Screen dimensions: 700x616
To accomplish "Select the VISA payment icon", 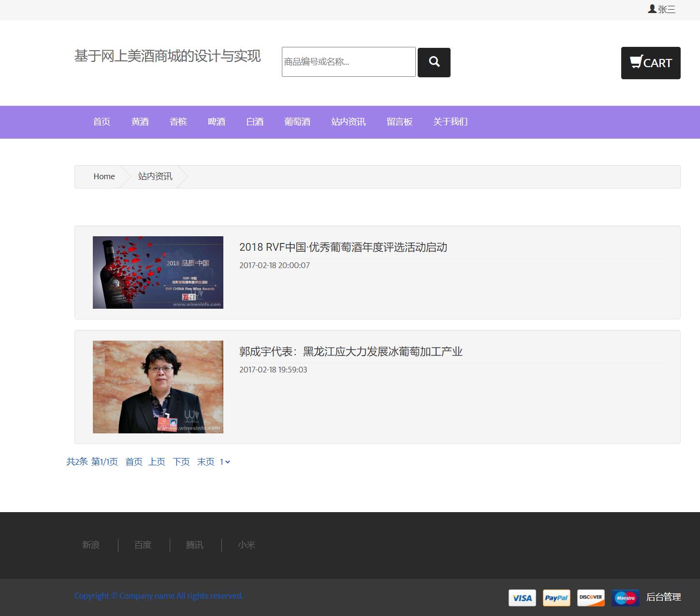I will click(522, 598).
